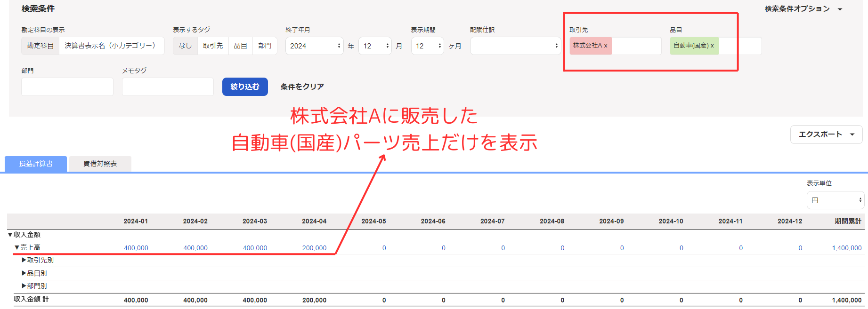
Task: Remove the 自動車(国産) tag from 品目
Action: (x=712, y=46)
